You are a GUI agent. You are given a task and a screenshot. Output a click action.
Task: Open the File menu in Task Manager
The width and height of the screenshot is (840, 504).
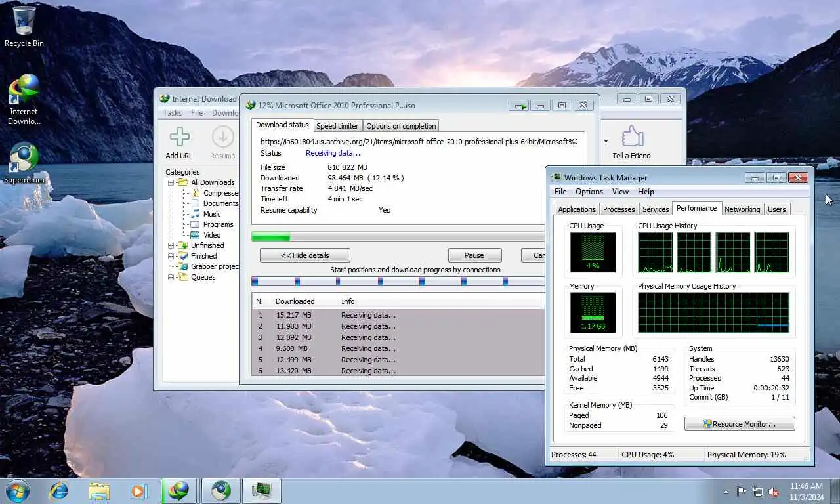coord(560,192)
